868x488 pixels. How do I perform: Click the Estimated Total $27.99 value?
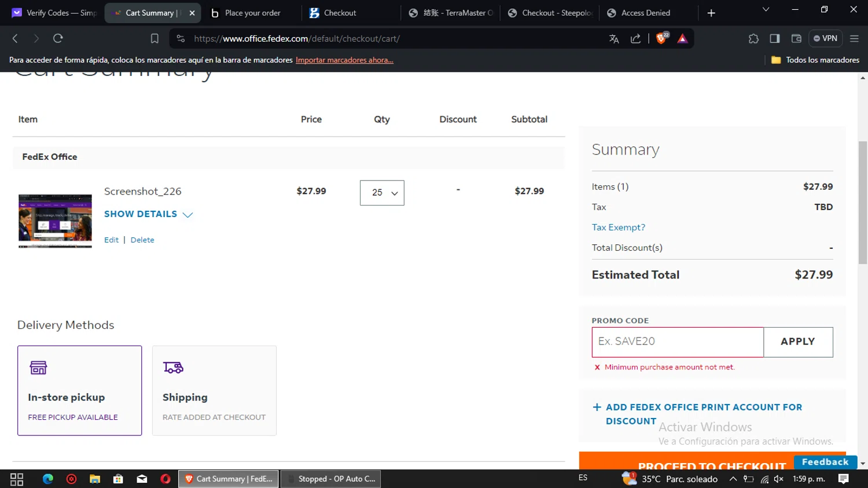814,275
